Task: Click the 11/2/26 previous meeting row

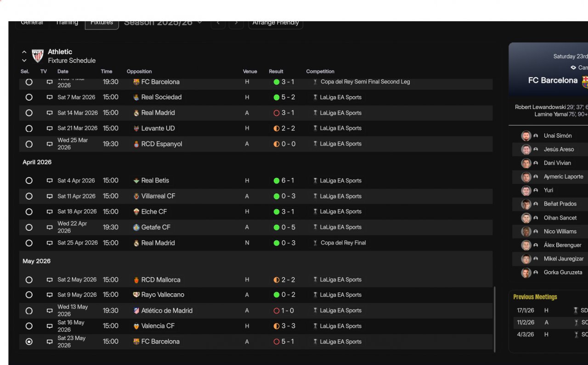Action: (550, 323)
